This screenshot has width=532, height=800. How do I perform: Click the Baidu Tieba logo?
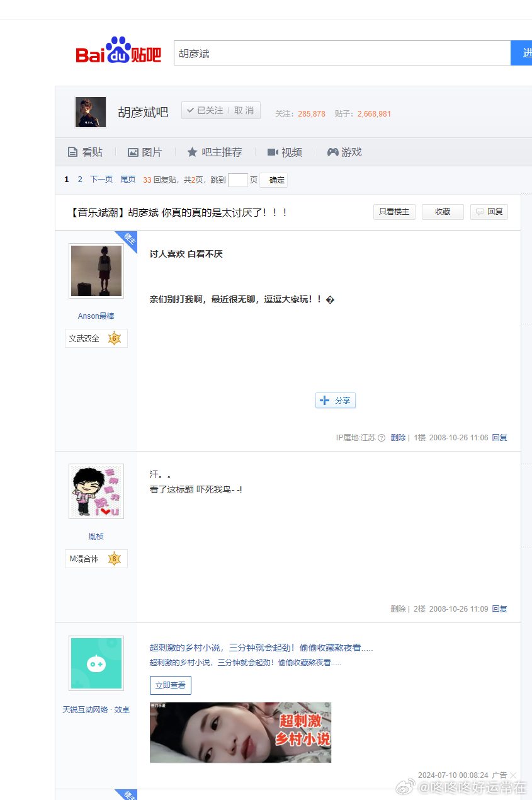coord(117,52)
